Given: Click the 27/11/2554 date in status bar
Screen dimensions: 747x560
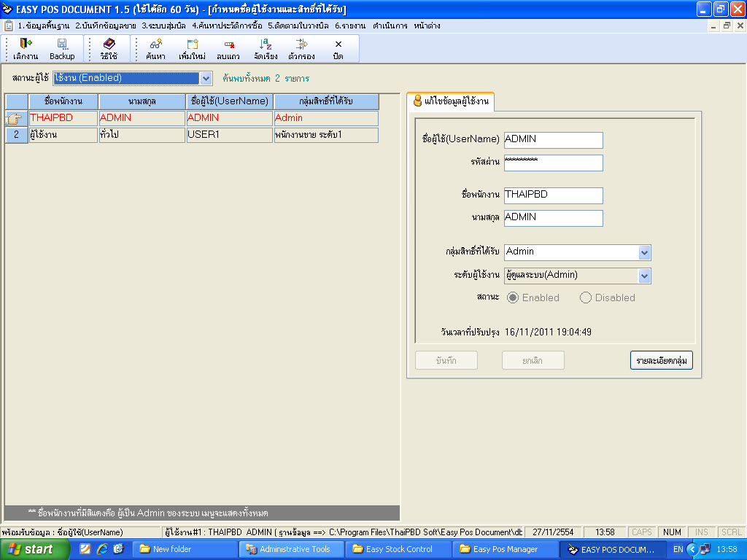Looking at the screenshot, I should (553, 532).
